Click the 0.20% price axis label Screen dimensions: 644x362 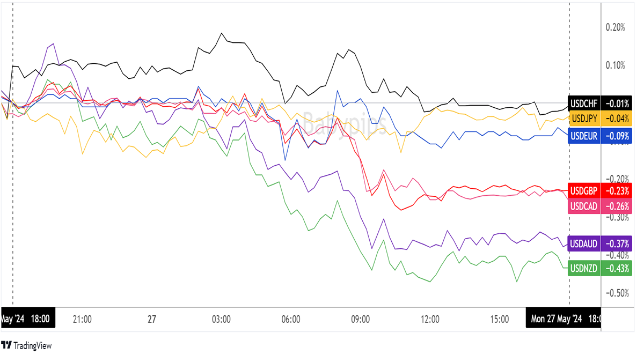(x=615, y=27)
